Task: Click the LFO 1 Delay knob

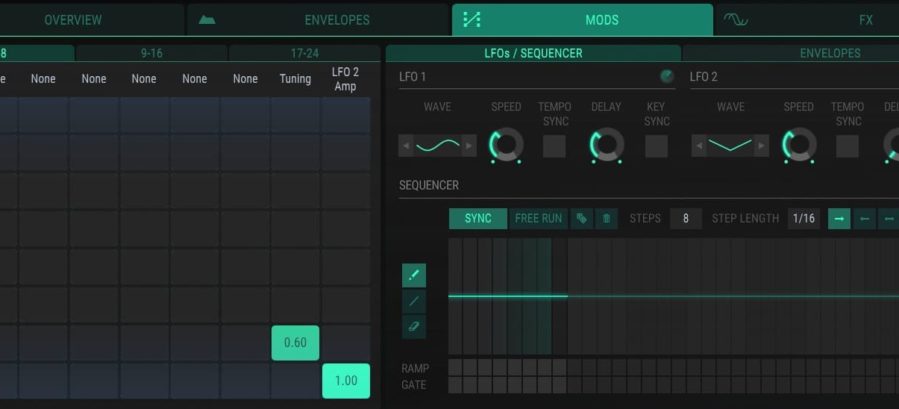Action: (x=607, y=145)
